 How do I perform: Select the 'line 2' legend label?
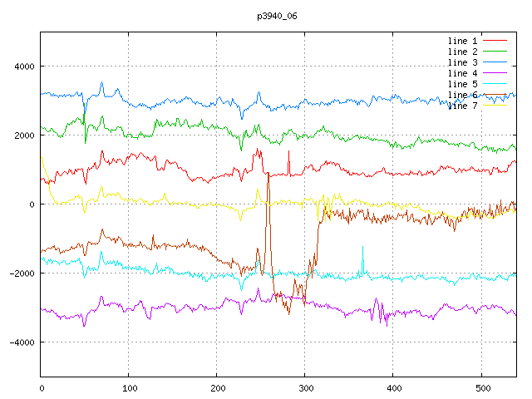462,52
